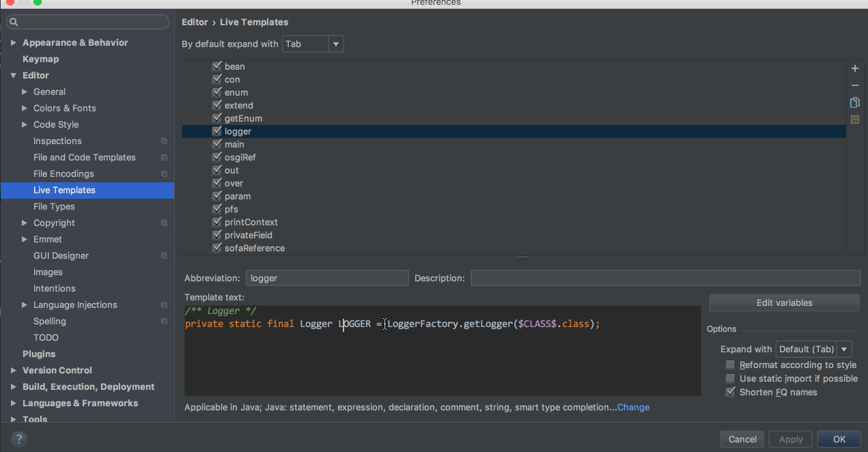Click project-level icon beside Copyright
Image resolution: width=868 pixels, height=452 pixels.
164,223
